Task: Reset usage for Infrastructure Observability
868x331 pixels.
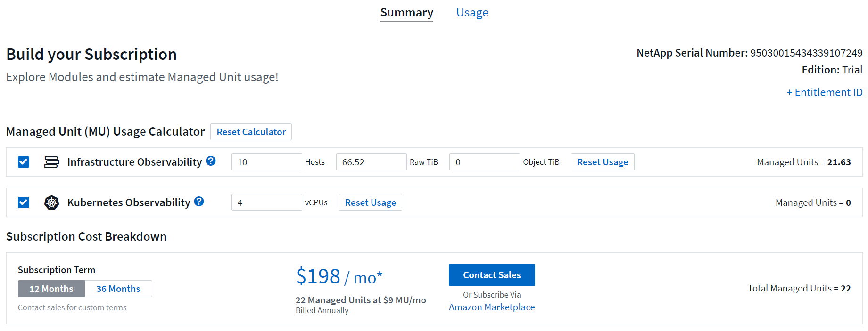Action: coord(602,162)
